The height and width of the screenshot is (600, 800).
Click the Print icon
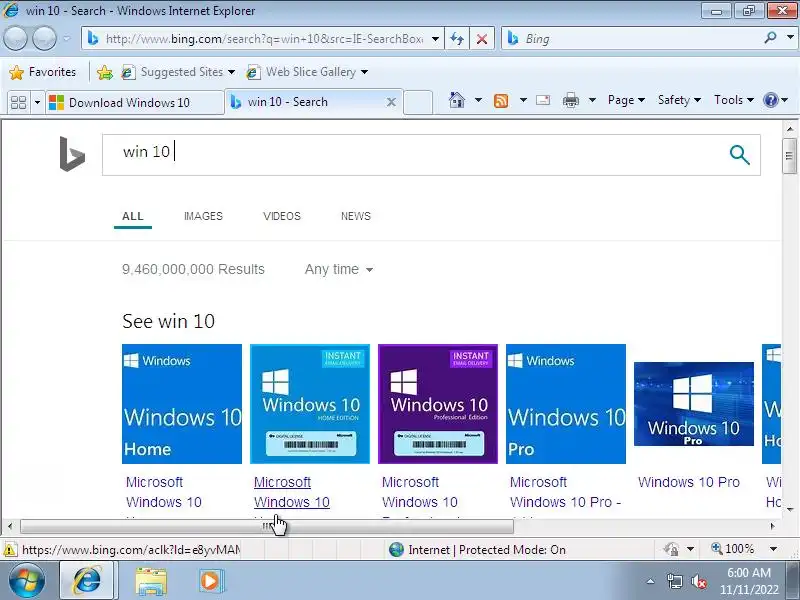coord(570,101)
